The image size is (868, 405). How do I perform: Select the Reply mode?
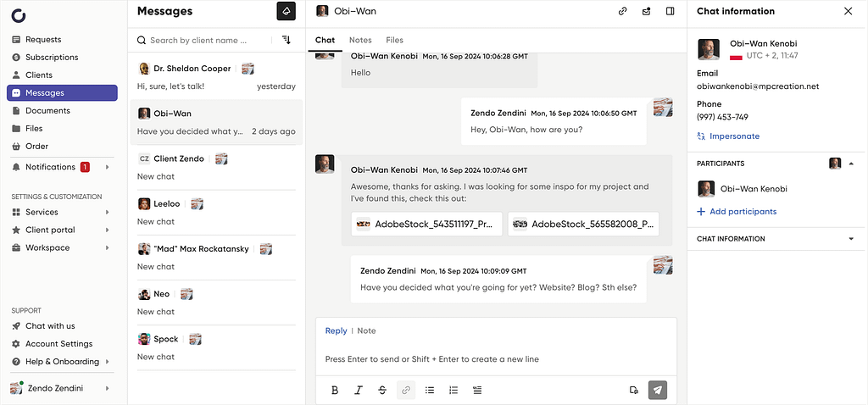[336, 330]
